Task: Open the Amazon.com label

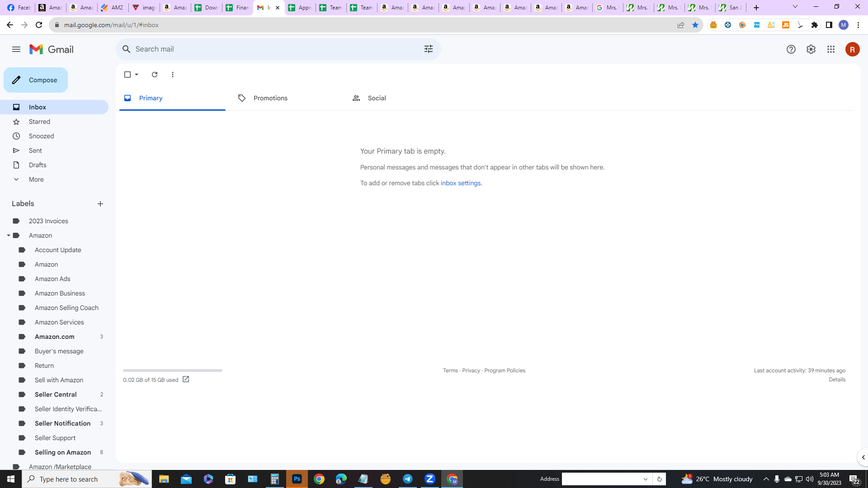Action: (54, 337)
